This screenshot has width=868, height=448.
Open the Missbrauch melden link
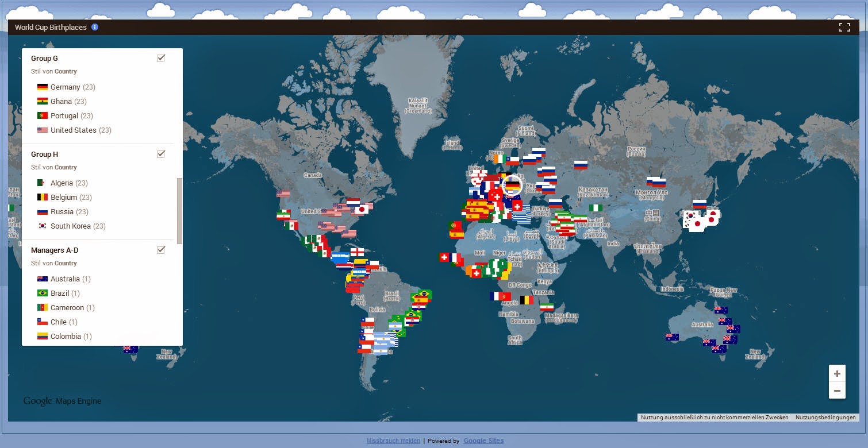(393, 441)
